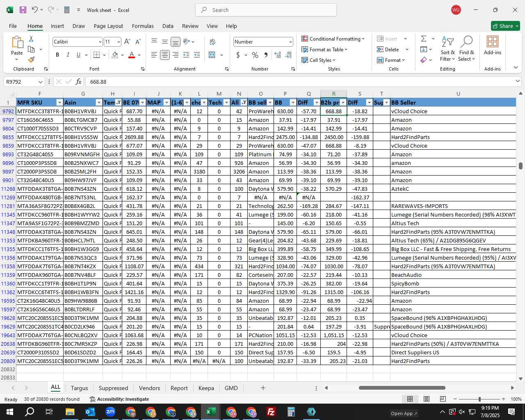Toggle Align Right
Screen dimensions: 525x420
tap(176, 55)
